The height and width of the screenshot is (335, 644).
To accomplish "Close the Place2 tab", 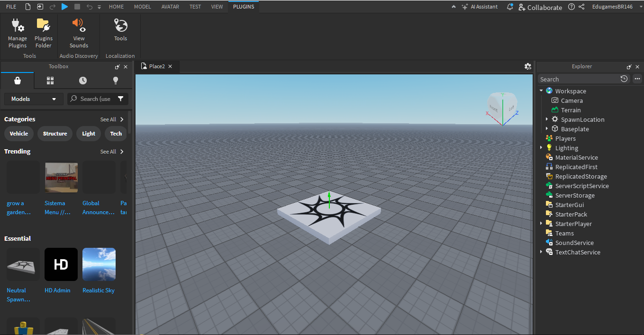I will pyautogui.click(x=170, y=66).
